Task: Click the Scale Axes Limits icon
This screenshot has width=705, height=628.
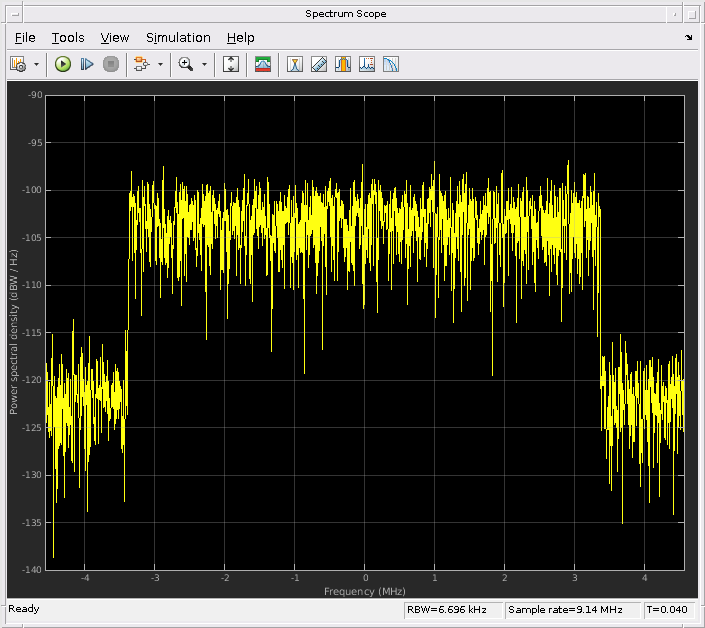Action: [231, 64]
